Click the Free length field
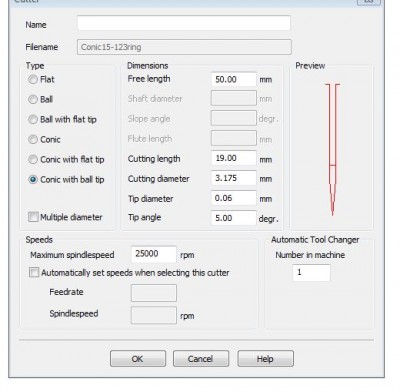 click(234, 79)
